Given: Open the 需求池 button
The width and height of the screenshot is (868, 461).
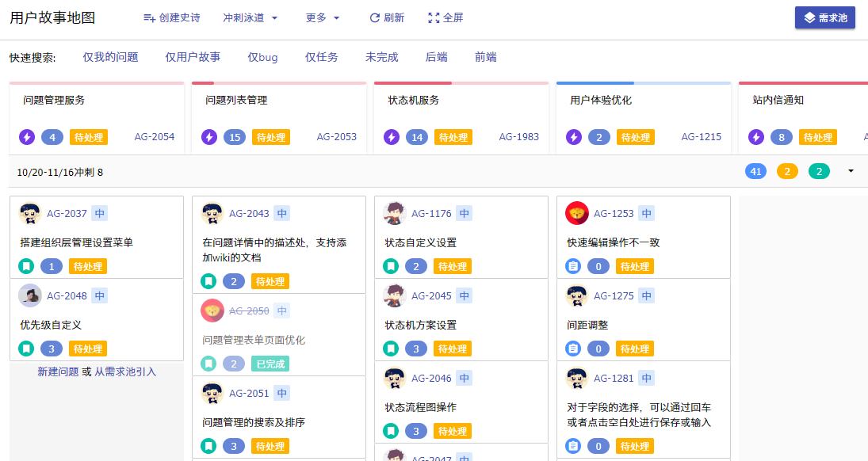Looking at the screenshot, I should (x=824, y=17).
